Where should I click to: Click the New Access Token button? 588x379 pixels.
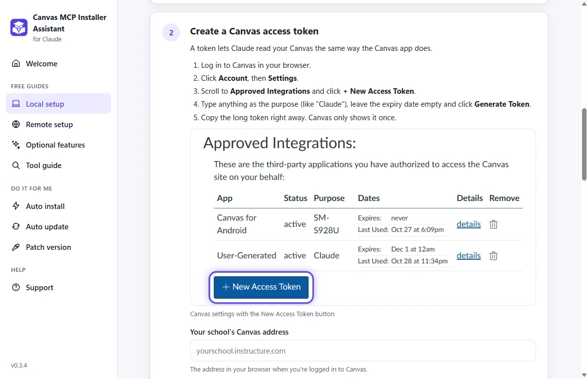click(261, 287)
